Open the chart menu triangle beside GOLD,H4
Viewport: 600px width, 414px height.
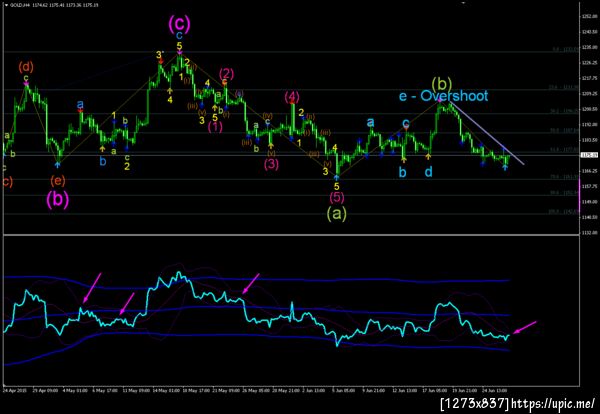pos(6,5)
